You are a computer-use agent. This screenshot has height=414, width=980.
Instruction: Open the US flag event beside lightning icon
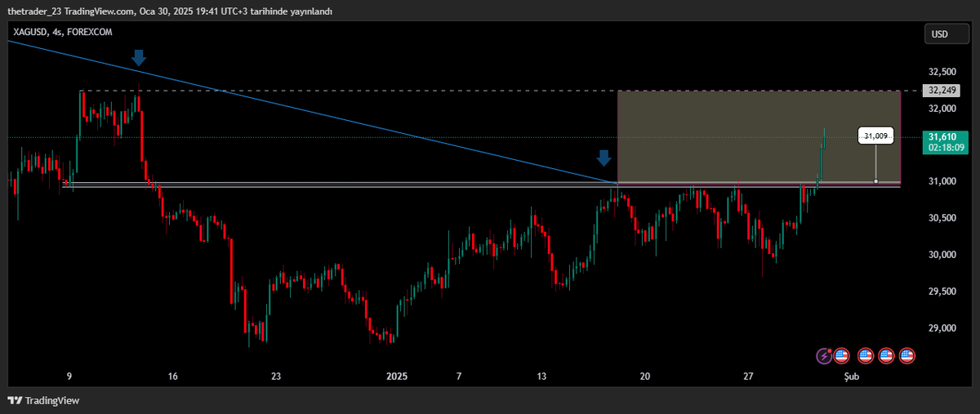click(x=842, y=355)
